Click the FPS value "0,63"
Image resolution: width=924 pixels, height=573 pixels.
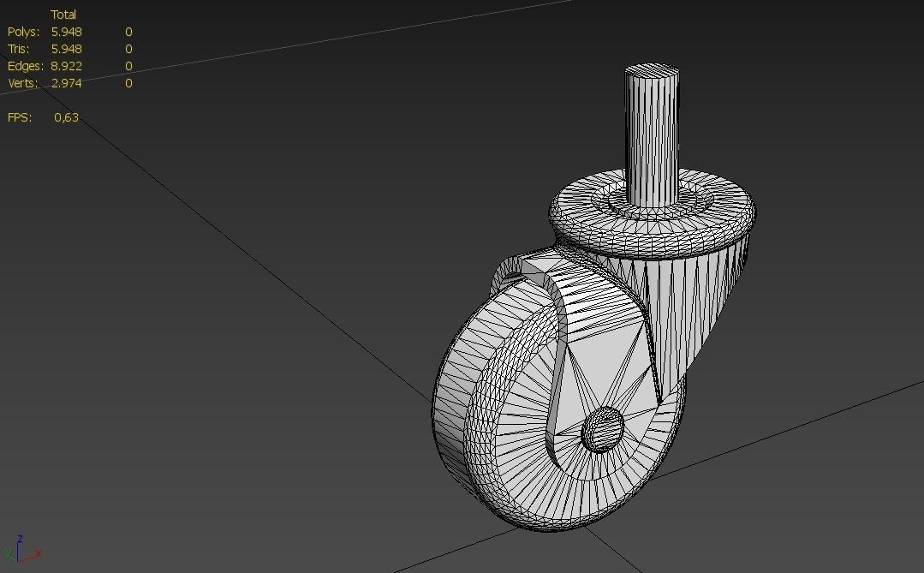(x=66, y=117)
